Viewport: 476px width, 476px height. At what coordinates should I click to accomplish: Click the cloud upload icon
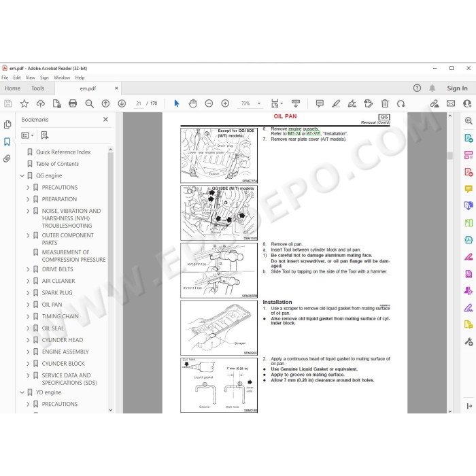click(x=40, y=103)
